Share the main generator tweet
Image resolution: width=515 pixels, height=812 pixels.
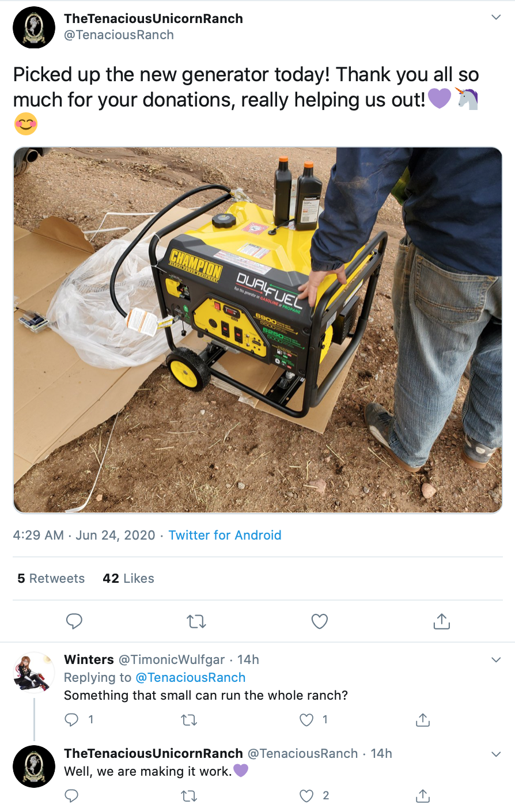(x=441, y=621)
